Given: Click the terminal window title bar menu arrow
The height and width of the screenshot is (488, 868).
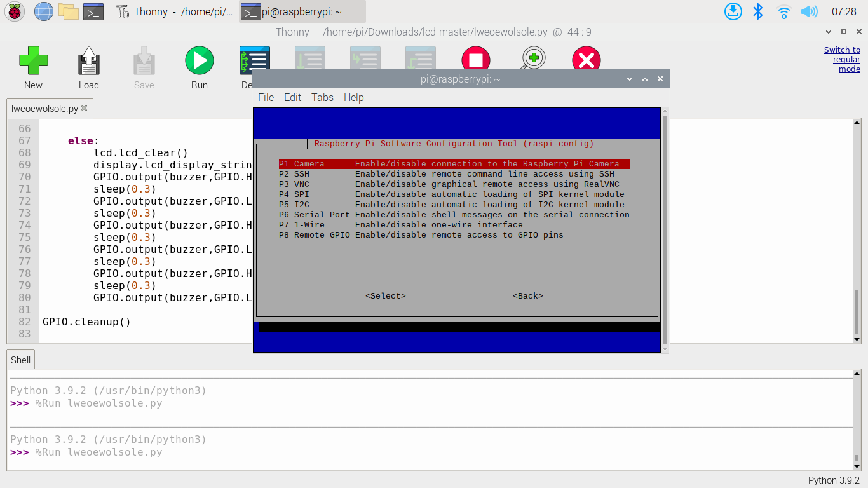Looking at the screenshot, I should point(630,79).
